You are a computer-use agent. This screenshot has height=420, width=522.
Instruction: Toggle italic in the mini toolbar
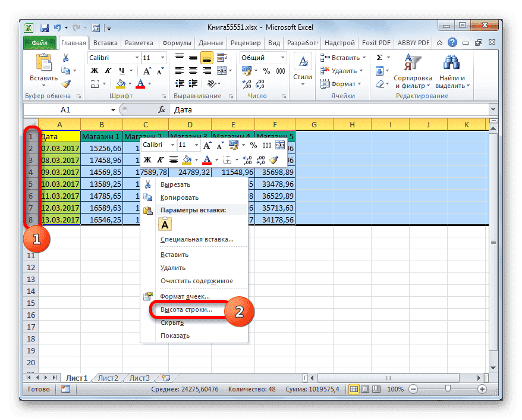point(159,160)
